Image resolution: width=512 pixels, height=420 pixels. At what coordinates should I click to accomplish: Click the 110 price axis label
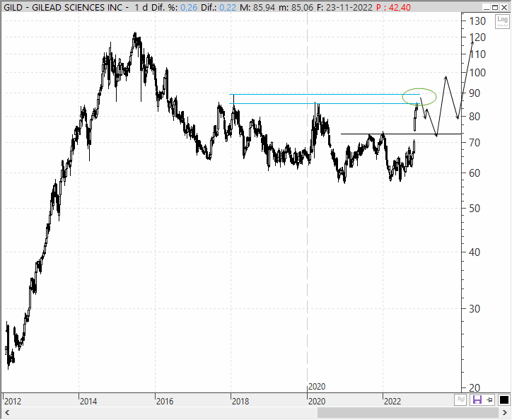[477, 54]
